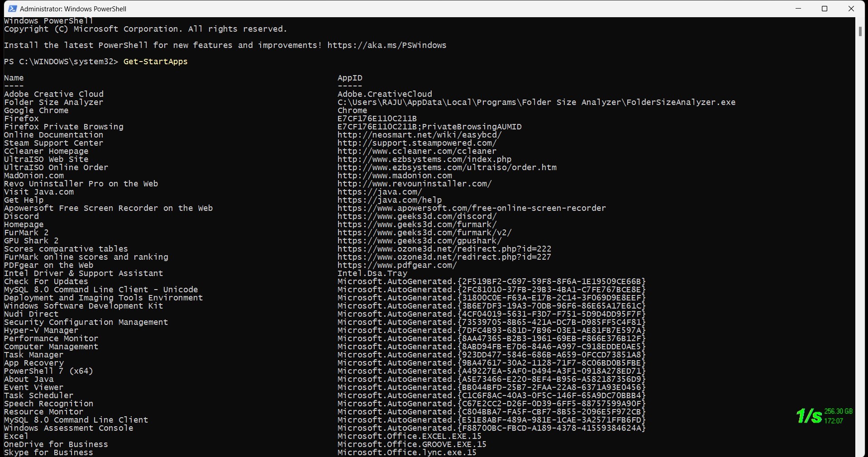Click the Windows Assessment Console entry
868x457 pixels.
(x=69, y=428)
